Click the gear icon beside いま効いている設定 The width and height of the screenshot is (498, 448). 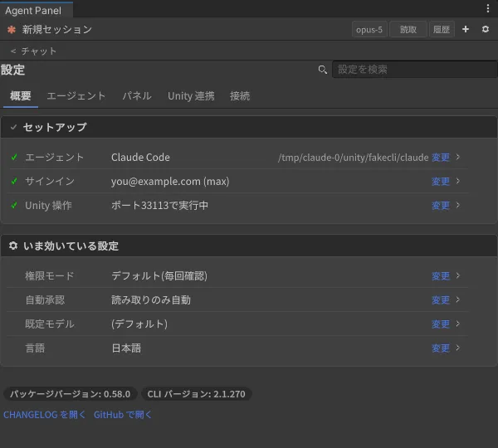13,246
